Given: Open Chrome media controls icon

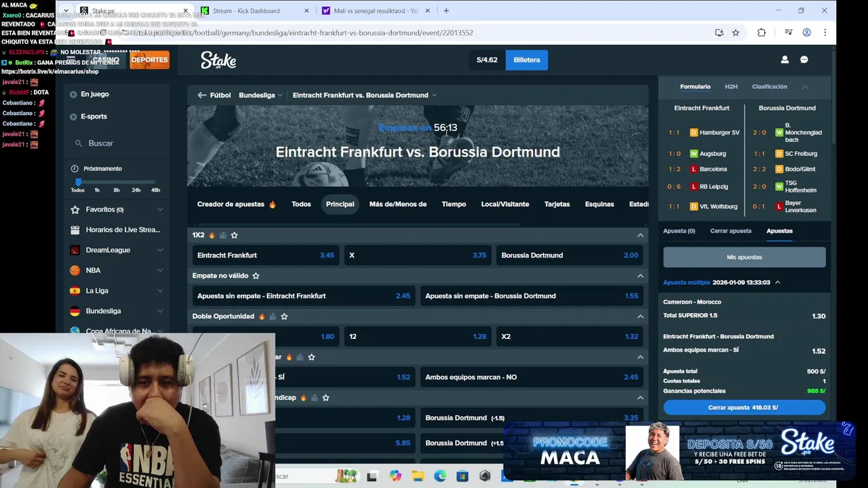Looking at the screenshot, I should [x=788, y=33].
